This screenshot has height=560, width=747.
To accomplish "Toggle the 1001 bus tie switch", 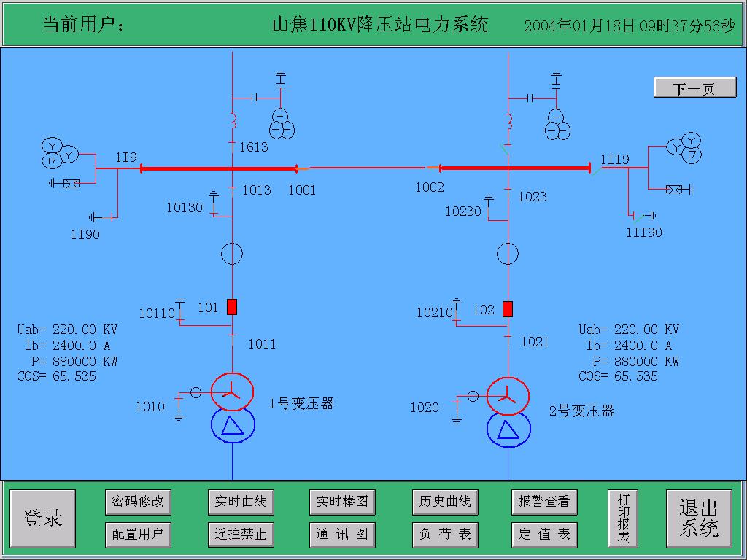I will [303, 168].
